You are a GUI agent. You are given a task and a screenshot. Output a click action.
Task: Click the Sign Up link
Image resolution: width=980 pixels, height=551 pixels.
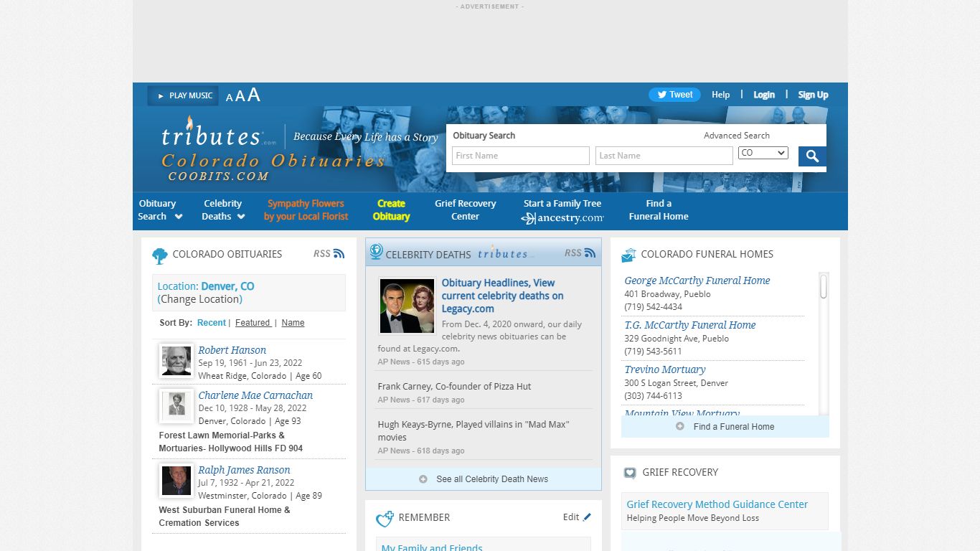click(x=813, y=95)
